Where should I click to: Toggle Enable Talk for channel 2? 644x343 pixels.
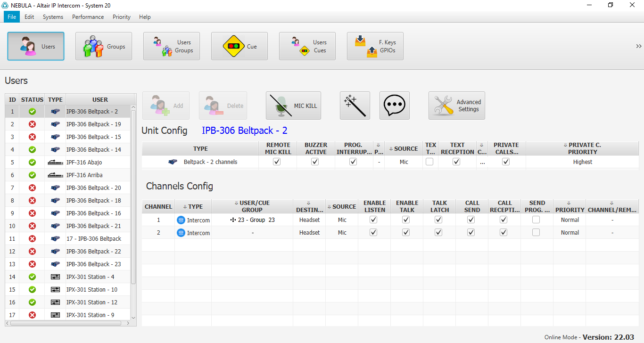406,232
